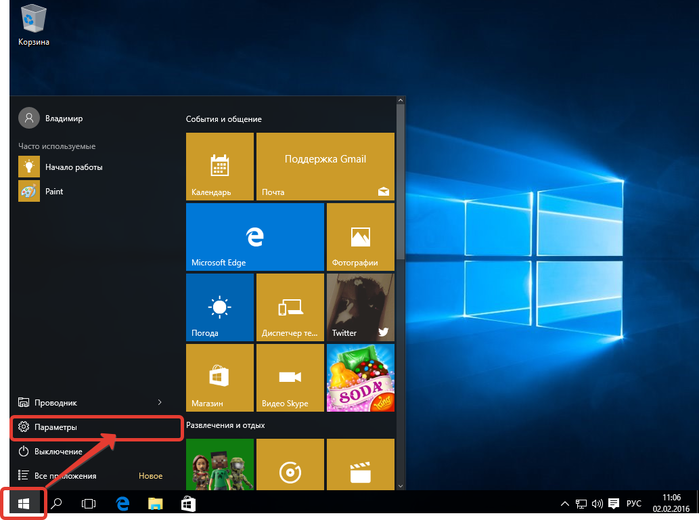The width and height of the screenshot is (699, 520).
Task: Launch Начало работы from frequently used
Action: pos(60,167)
